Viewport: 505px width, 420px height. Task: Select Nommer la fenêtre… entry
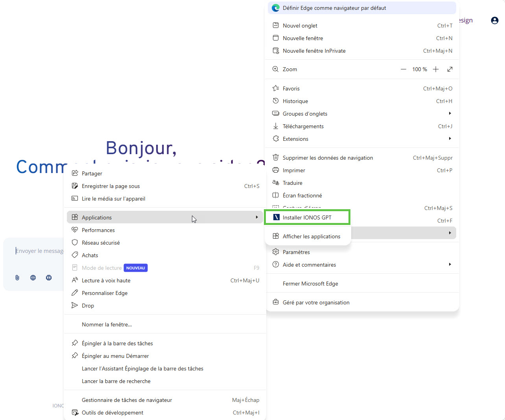click(x=165, y=324)
